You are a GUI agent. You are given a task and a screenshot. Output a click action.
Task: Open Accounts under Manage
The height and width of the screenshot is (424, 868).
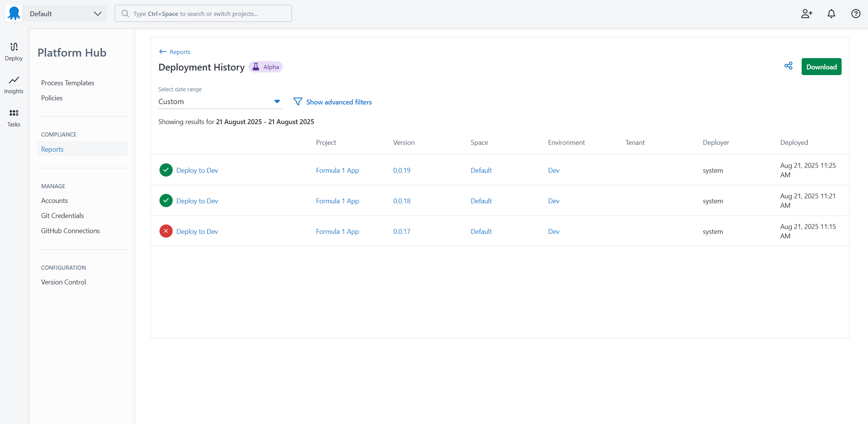click(x=54, y=201)
